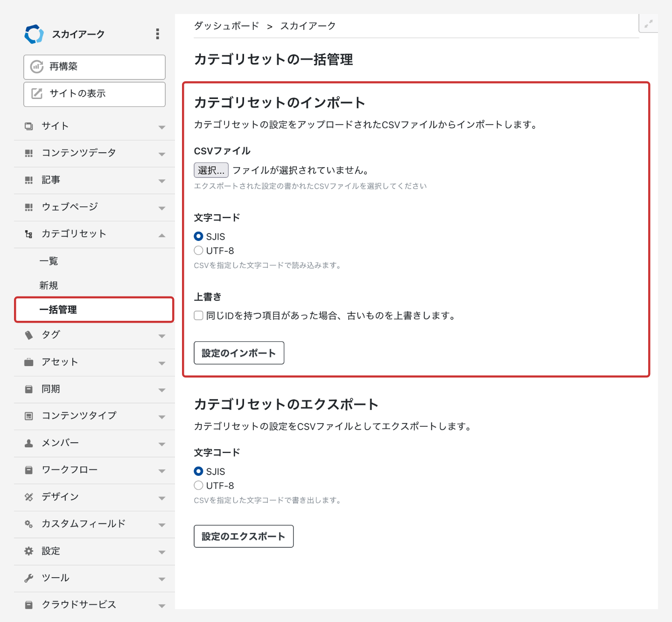Click the Settings gear icon
Screen dimensions: 672x622
coord(29,551)
